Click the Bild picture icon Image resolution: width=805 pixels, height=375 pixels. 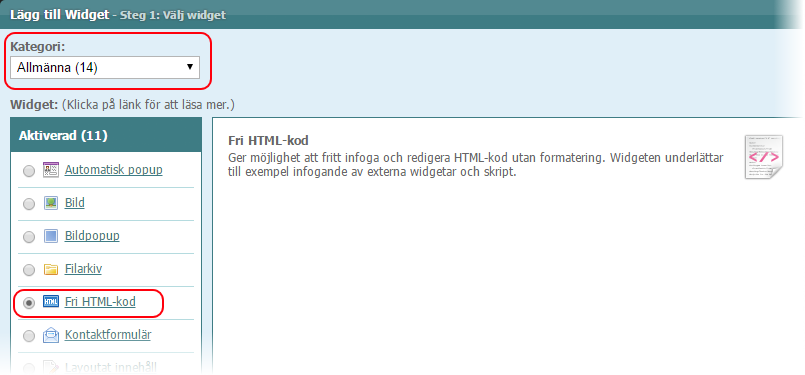(51, 203)
